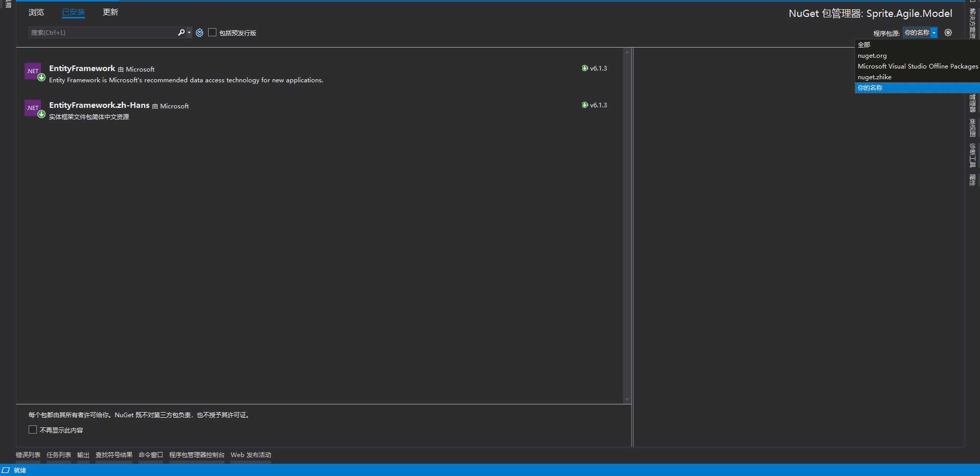Open the 诊断工具 side tab
Image resolution: width=980 pixels, height=476 pixels.
pos(972,155)
